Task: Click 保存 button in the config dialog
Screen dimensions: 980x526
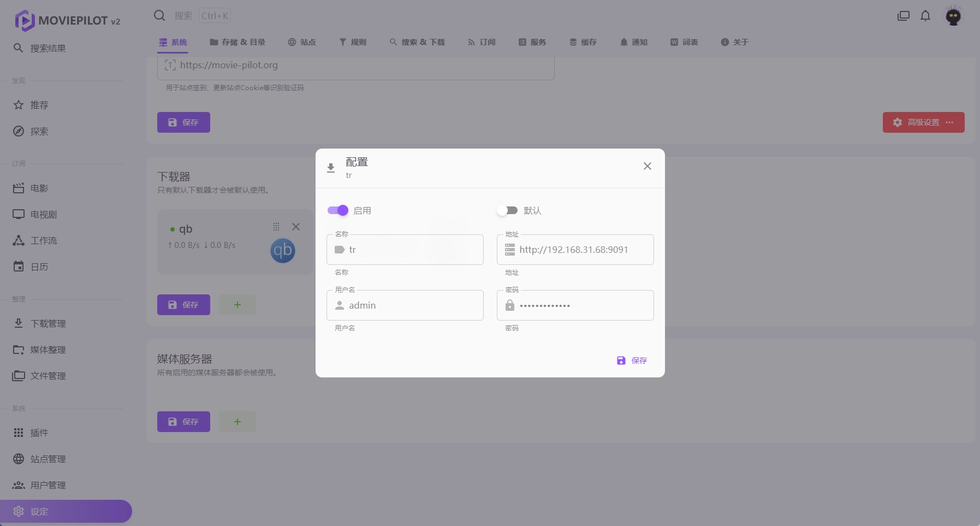Action: [x=632, y=360]
